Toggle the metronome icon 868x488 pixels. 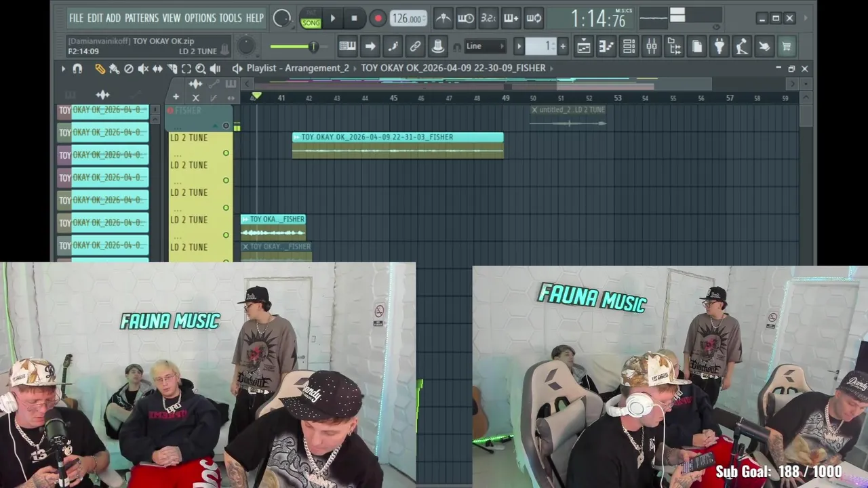click(x=443, y=18)
